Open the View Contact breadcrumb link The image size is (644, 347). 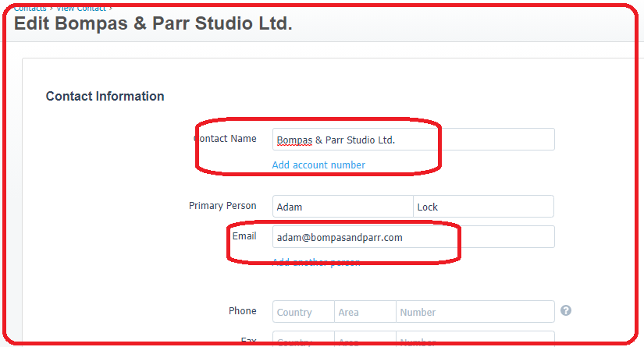81,9
